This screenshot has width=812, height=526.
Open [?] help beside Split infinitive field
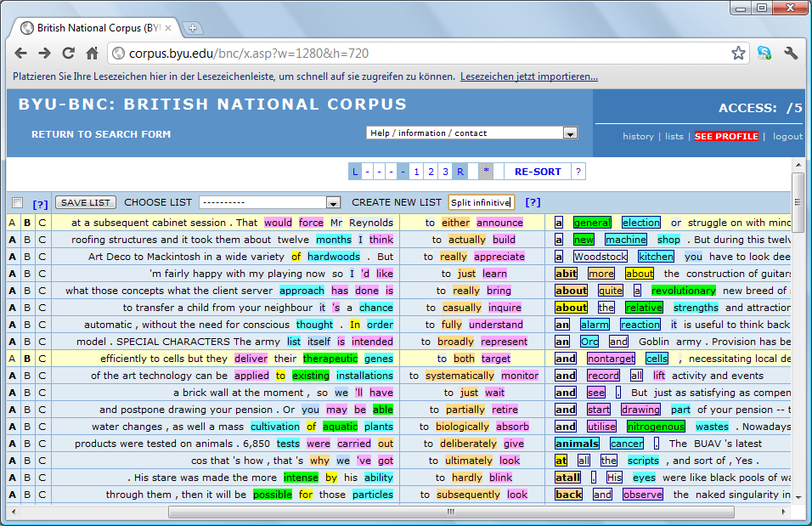533,202
